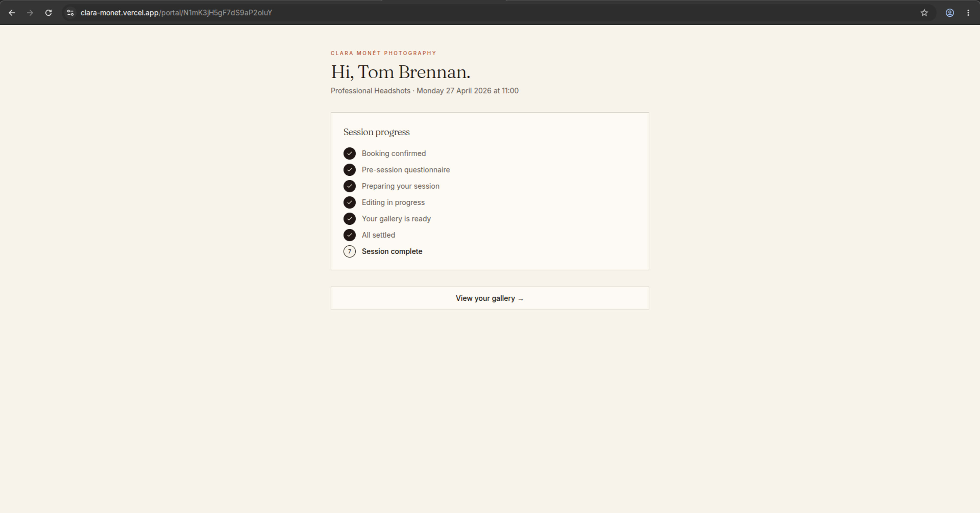The image size is (980, 513).
Task: Open site information icon in address bar
Action: coord(70,13)
